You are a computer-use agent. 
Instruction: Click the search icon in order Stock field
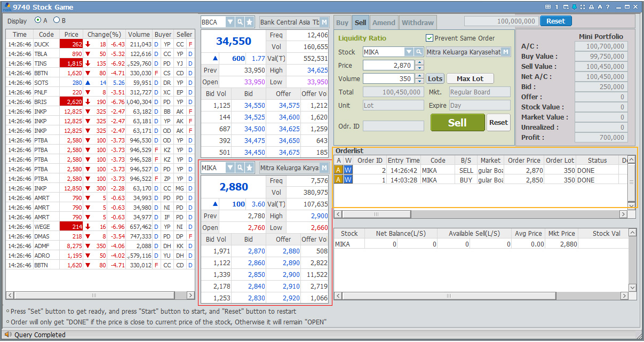tap(418, 52)
